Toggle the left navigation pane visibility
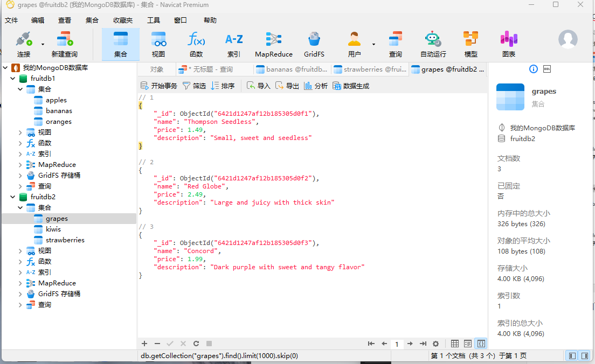595x364 pixels. click(x=572, y=355)
